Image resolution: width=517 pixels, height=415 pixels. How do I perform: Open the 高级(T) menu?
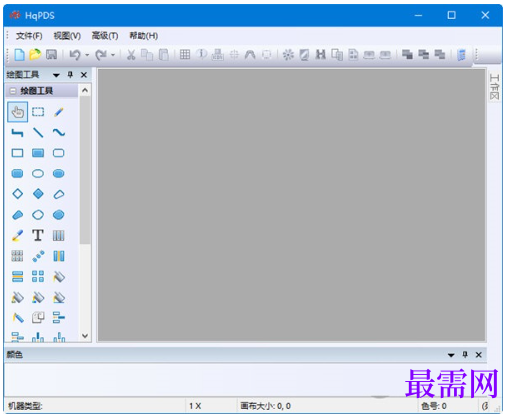tap(105, 36)
